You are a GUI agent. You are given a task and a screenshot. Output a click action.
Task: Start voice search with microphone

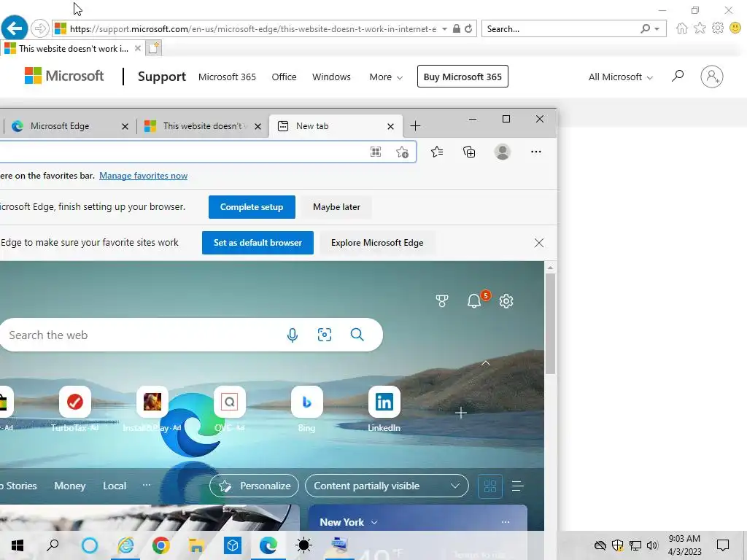[293, 335]
